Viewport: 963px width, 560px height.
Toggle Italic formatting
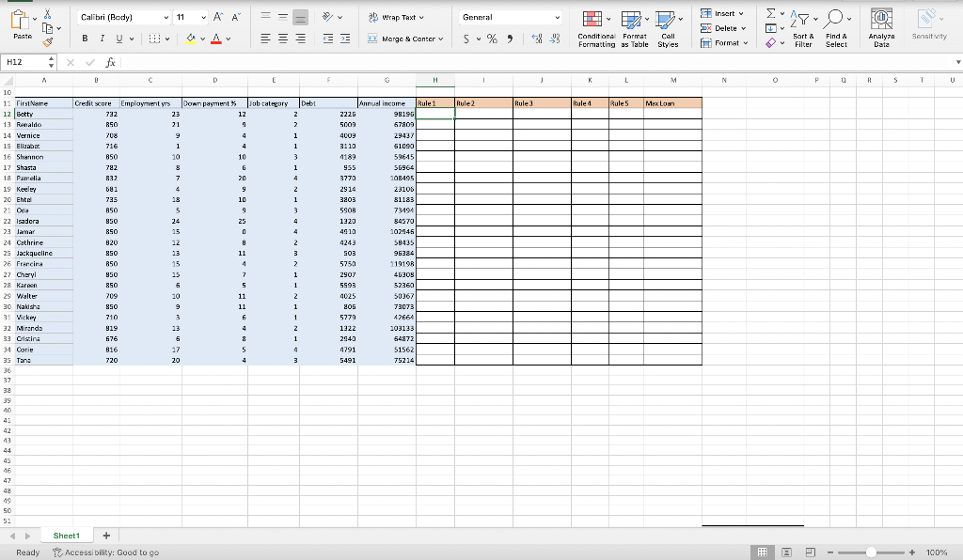pos(102,39)
